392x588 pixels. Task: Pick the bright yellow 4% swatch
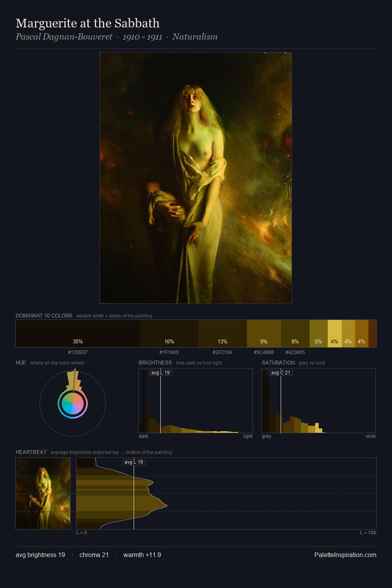tap(335, 334)
